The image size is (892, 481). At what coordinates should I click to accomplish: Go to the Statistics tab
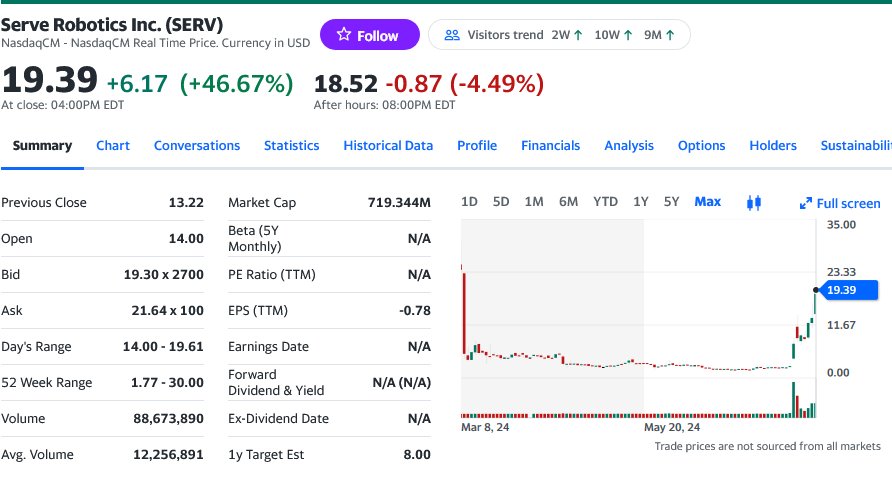pos(291,146)
